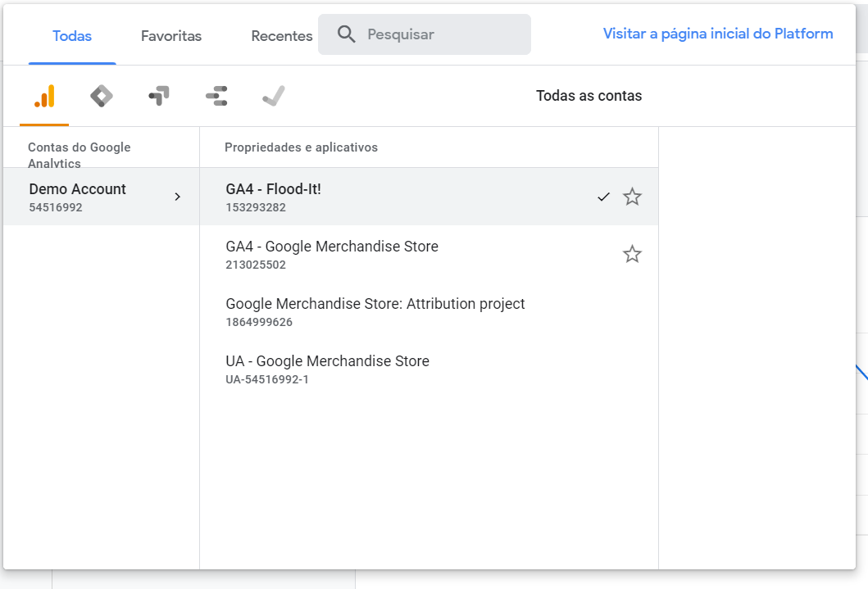
Task: Select the Demo Account row
Action: pos(102,197)
